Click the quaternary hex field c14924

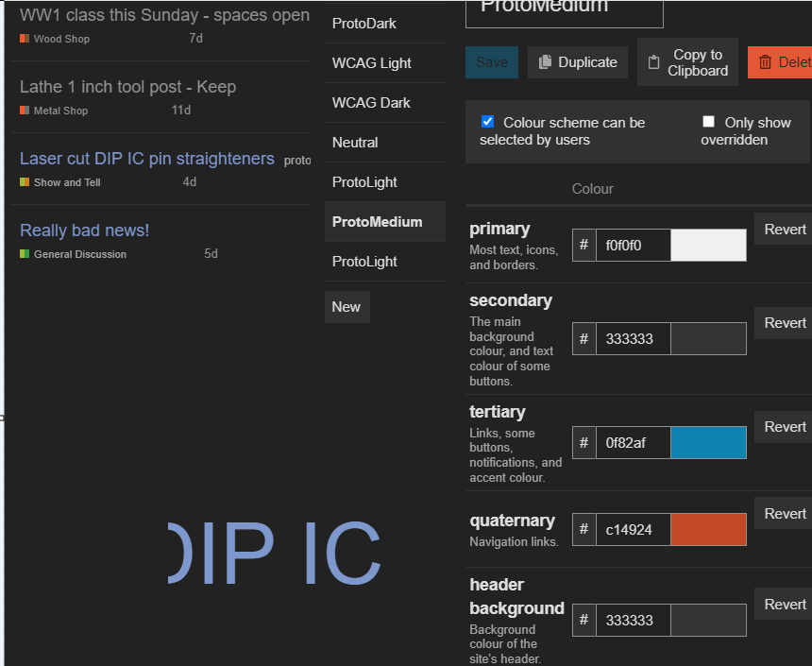pyautogui.click(x=633, y=529)
